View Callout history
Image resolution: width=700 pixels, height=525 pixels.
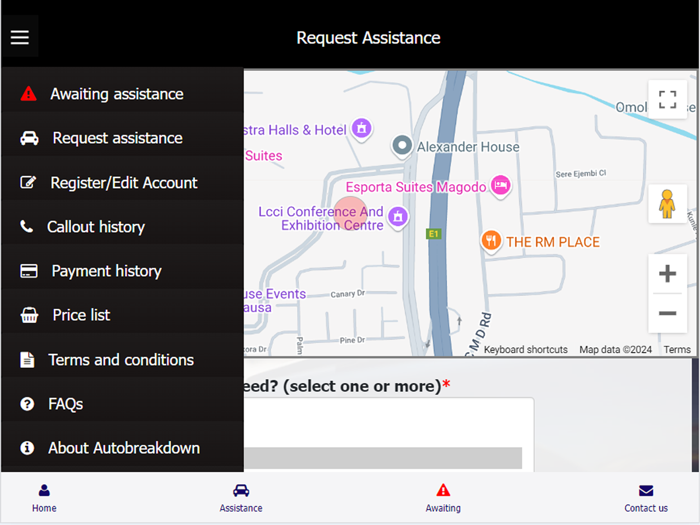click(x=122, y=226)
